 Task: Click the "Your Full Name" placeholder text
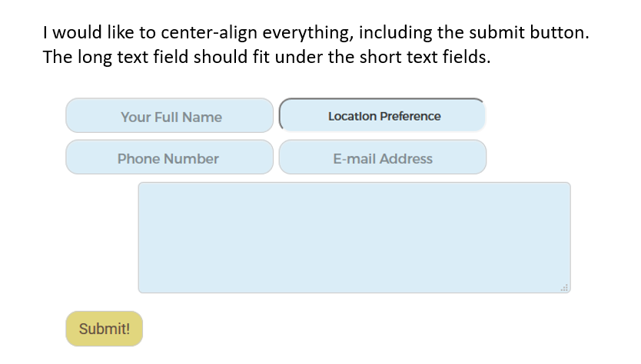pyautogui.click(x=171, y=117)
